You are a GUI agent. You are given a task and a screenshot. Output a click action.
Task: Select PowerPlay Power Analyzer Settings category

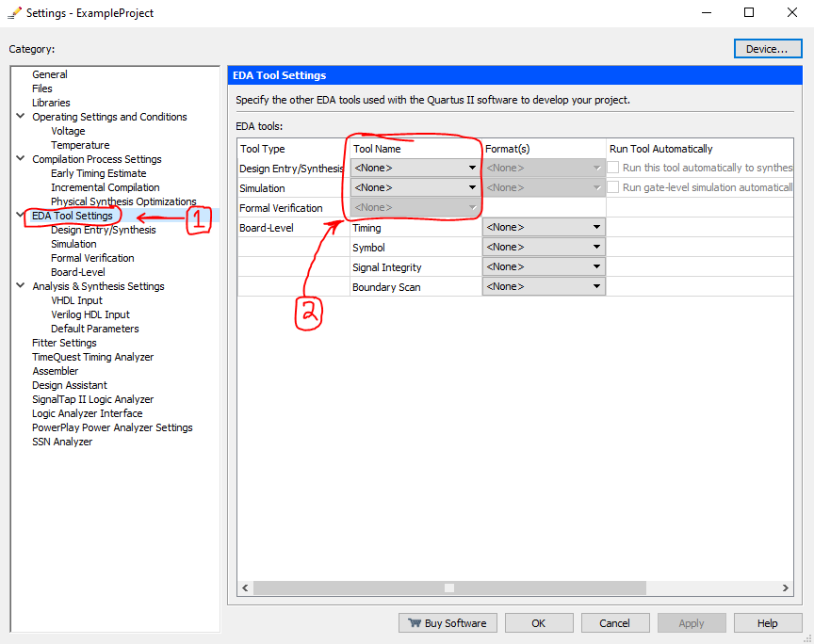click(112, 427)
